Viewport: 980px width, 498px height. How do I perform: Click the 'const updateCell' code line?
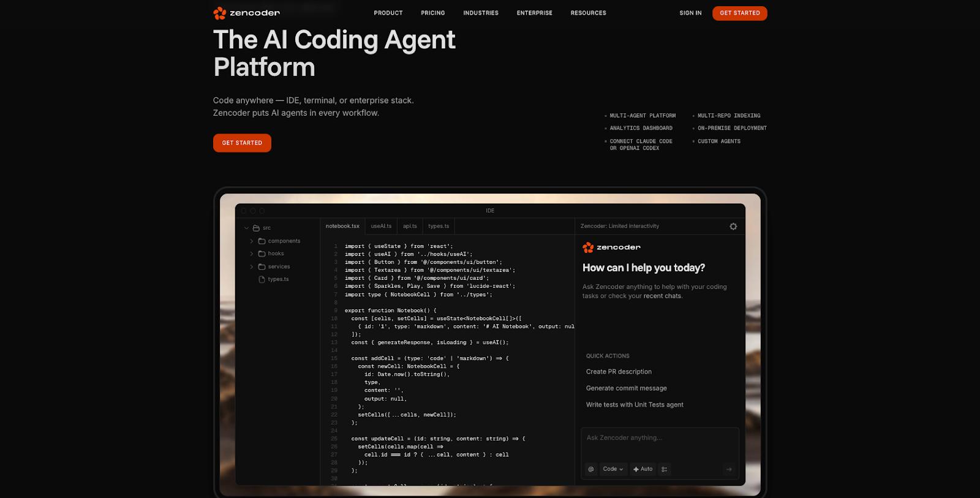(x=438, y=439)
